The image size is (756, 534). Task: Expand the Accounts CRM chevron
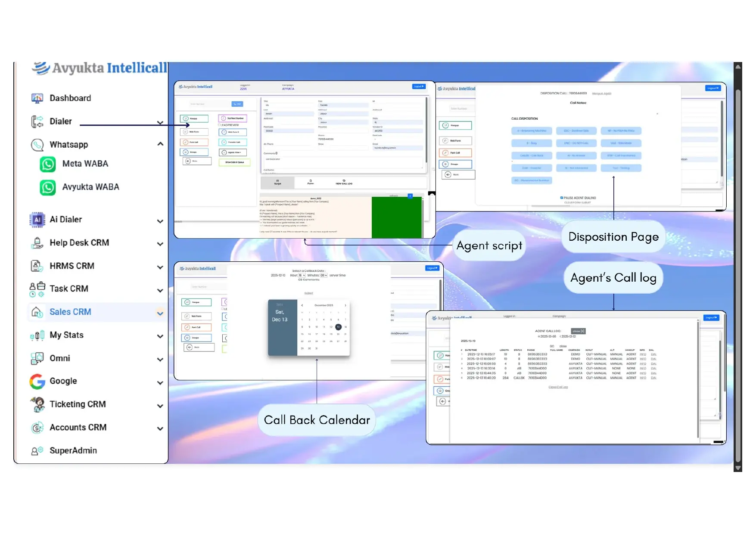click(160, 429)
